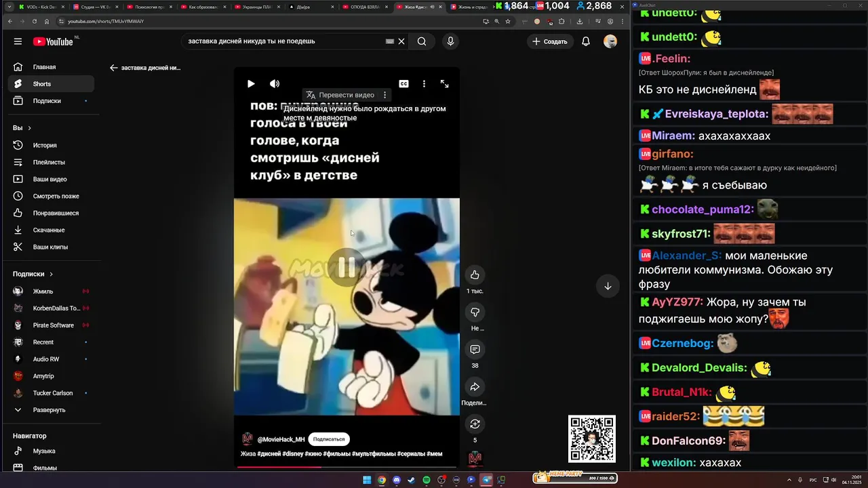Toggle closed captions on the Short

point(403,84)
